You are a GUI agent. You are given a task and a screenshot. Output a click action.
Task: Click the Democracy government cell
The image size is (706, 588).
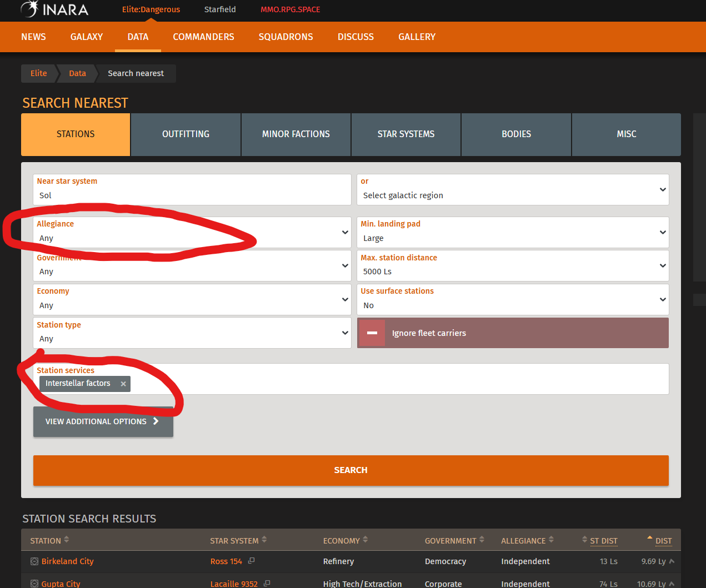pos(445,561)
